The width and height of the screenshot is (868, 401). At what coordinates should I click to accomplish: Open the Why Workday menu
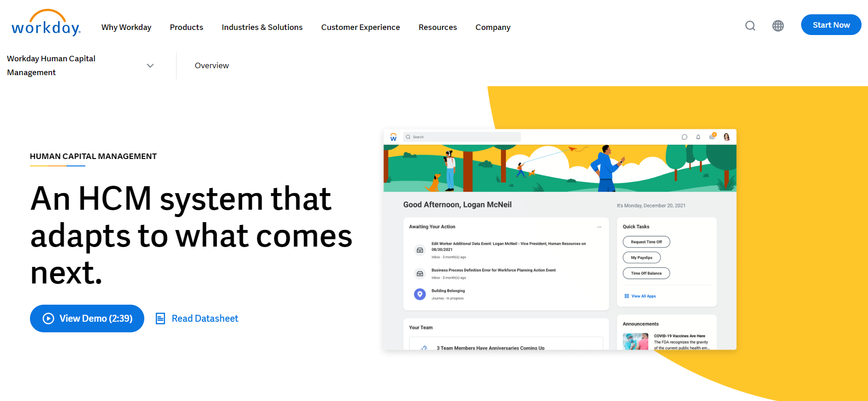[x=126, y=27]
